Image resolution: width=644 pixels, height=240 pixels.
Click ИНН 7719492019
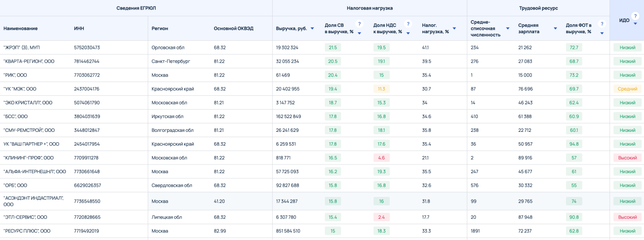coord(87,231)
